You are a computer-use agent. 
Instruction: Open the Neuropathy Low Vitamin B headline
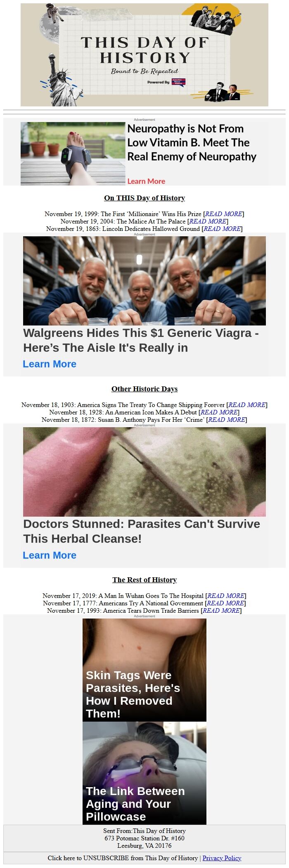pos(192,143)
